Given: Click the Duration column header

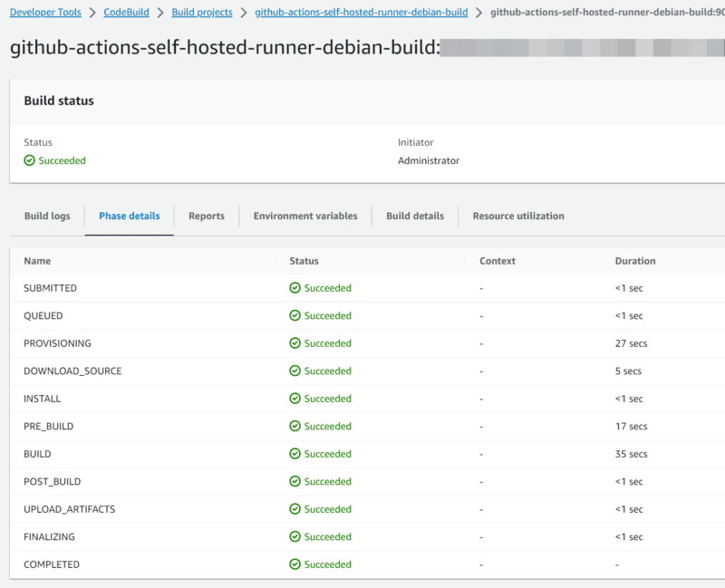Looking at the screenshot, I should coord(634,261).
